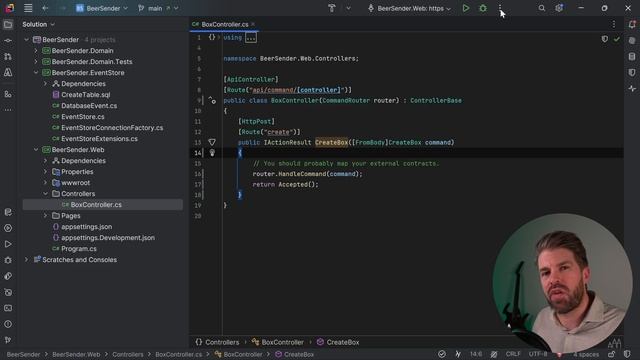The width and height of the screenshot is (640, 360).
Task: Open Notifications bell in right sidebar
Action: 632,24
